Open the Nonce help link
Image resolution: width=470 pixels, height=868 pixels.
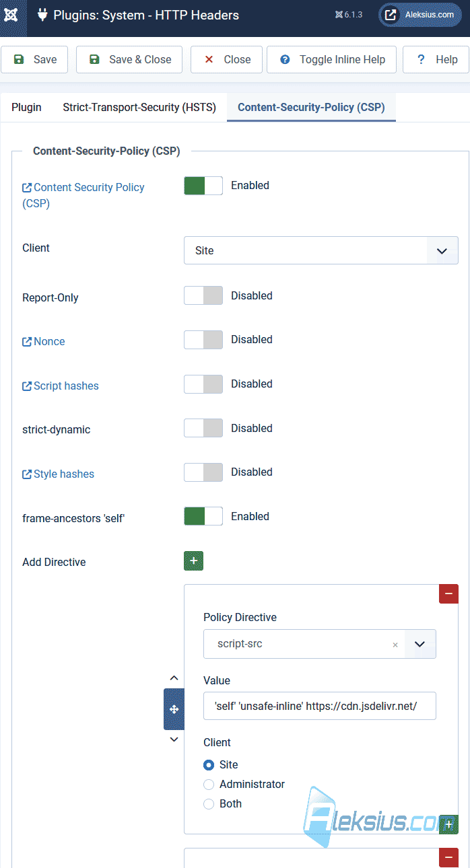[x=44, y=342]
